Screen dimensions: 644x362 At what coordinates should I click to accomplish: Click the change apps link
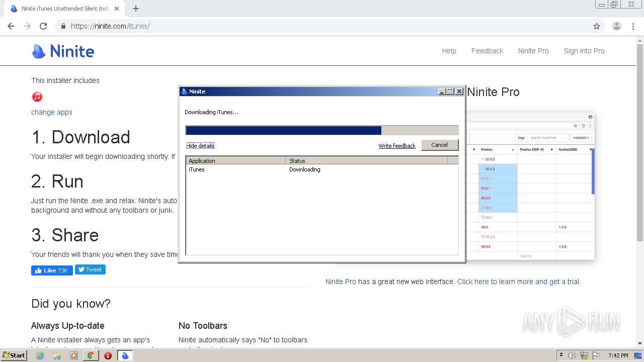(x=52, y=112)
